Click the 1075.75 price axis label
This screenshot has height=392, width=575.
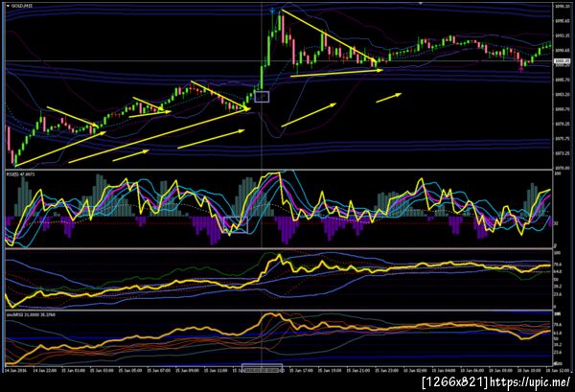point(562,139)
